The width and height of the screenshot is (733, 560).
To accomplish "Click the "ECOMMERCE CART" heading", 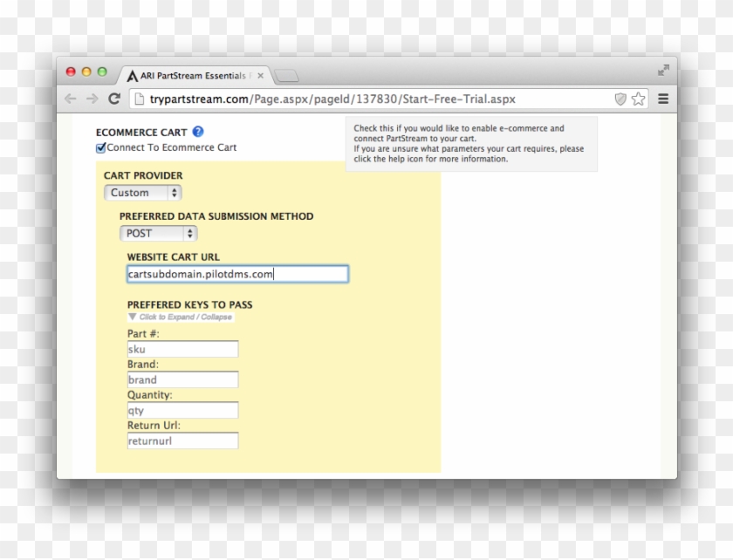I will [141, 133].
